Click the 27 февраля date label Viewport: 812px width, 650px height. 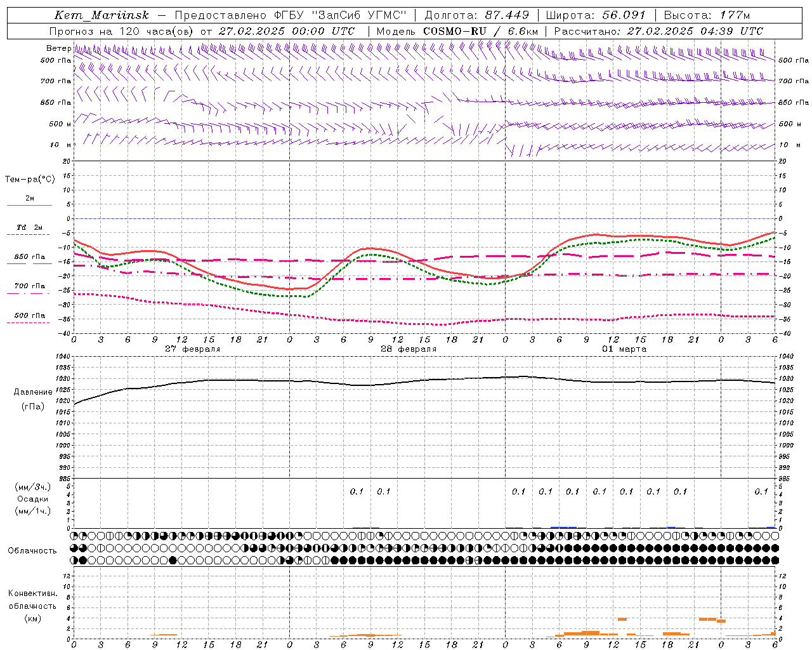pos(193,349)
